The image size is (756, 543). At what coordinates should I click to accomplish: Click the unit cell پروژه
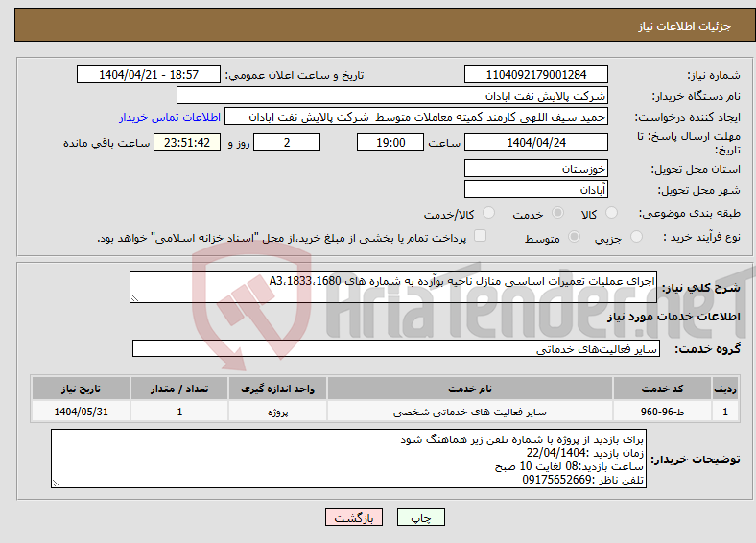pyautogui.click(x=277, y=412)
